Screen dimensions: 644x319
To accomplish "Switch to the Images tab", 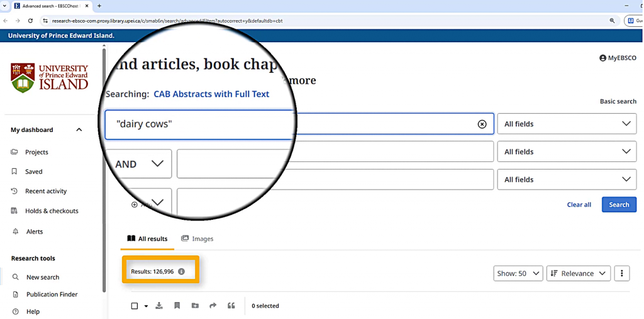I will click(x=197, y=239).
